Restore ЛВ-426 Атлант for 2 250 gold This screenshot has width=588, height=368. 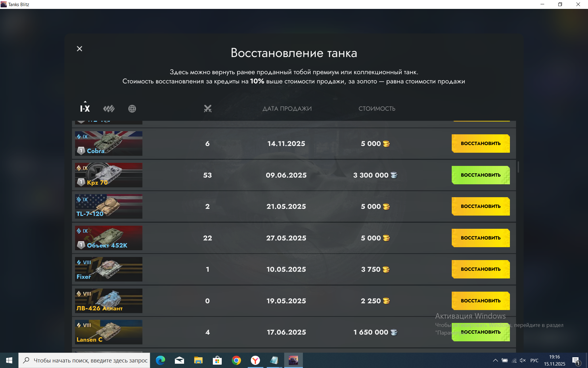pyautogui.click(x=480, y=301)
